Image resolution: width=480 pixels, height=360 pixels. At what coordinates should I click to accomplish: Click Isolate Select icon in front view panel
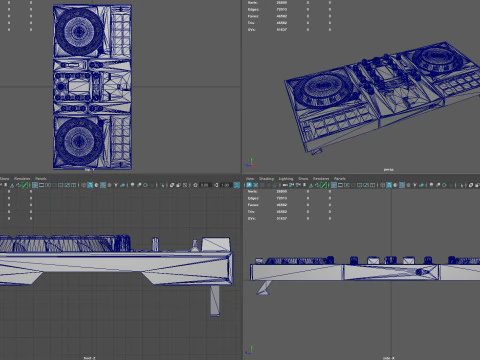pos(162,185)
